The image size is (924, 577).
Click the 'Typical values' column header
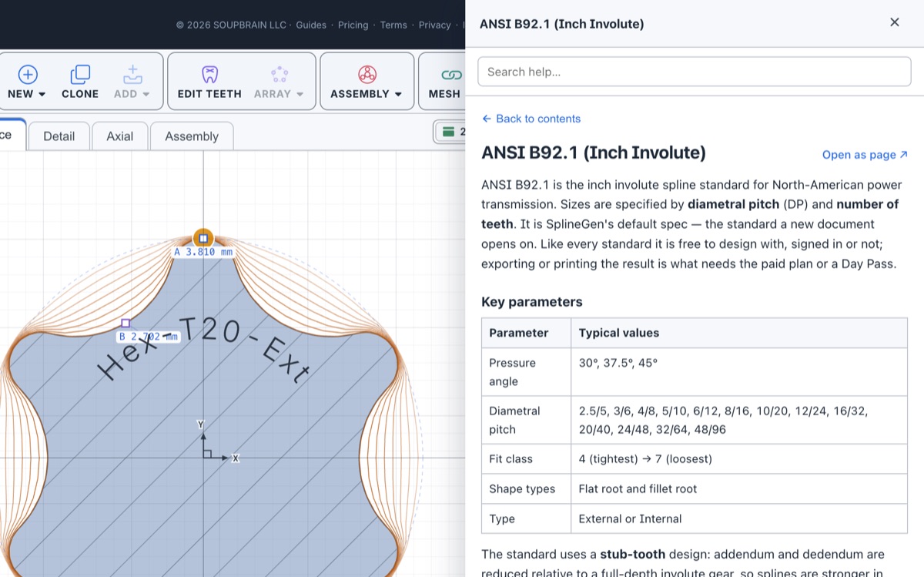pyautogui.click(x=739, y=333)
